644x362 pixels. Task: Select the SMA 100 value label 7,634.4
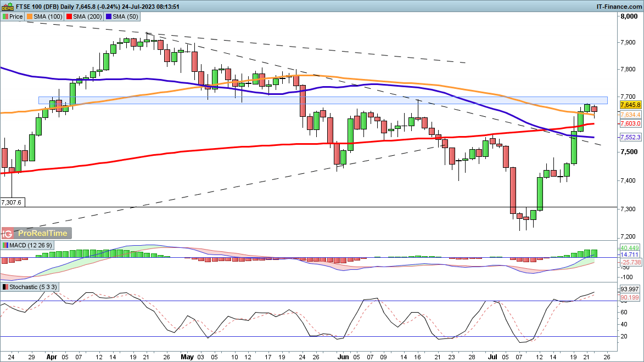coord(630,115)
